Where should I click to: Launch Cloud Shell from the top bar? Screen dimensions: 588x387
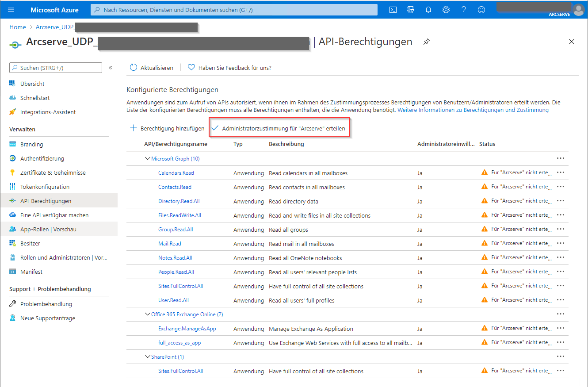click(393, 10)
